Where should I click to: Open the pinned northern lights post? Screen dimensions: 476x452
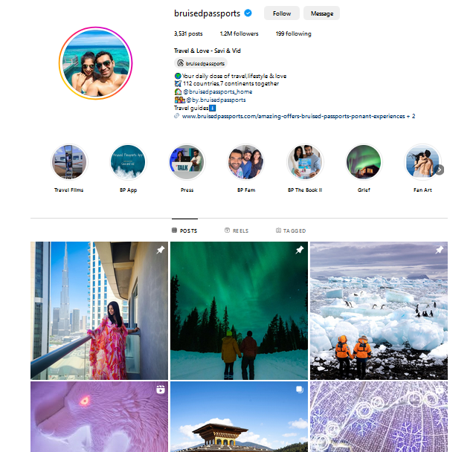tap(239, 311)
